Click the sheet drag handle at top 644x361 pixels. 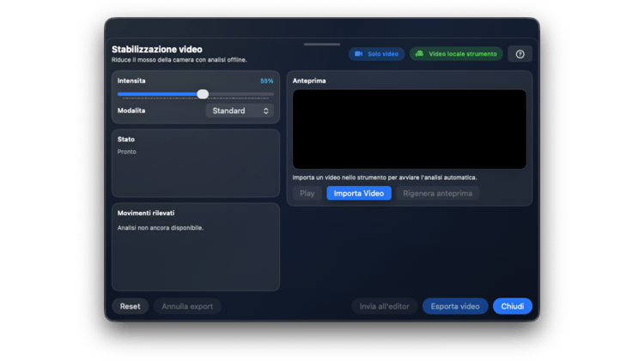(x=322, y=44)
